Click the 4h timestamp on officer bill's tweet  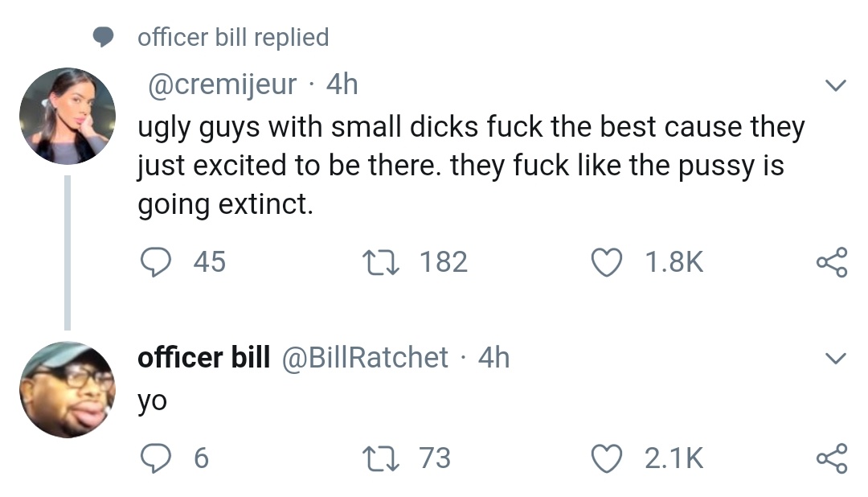[x=493, y=357]
